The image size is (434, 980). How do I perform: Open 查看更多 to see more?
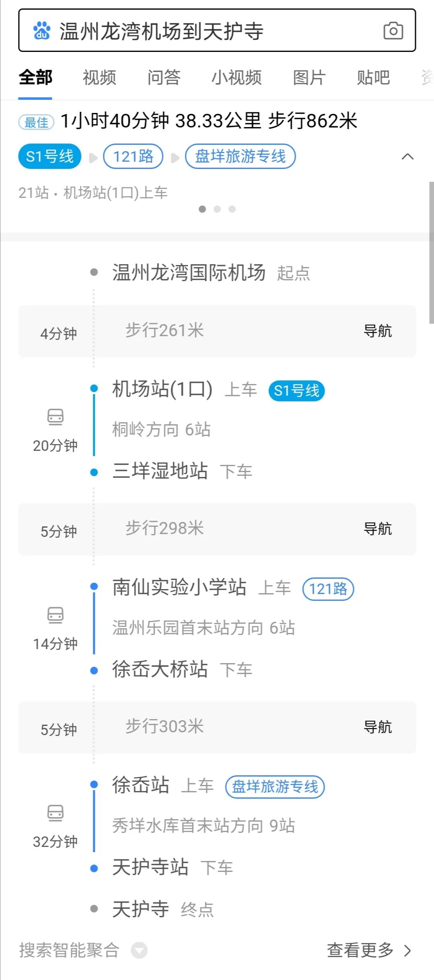coord(368,950)
